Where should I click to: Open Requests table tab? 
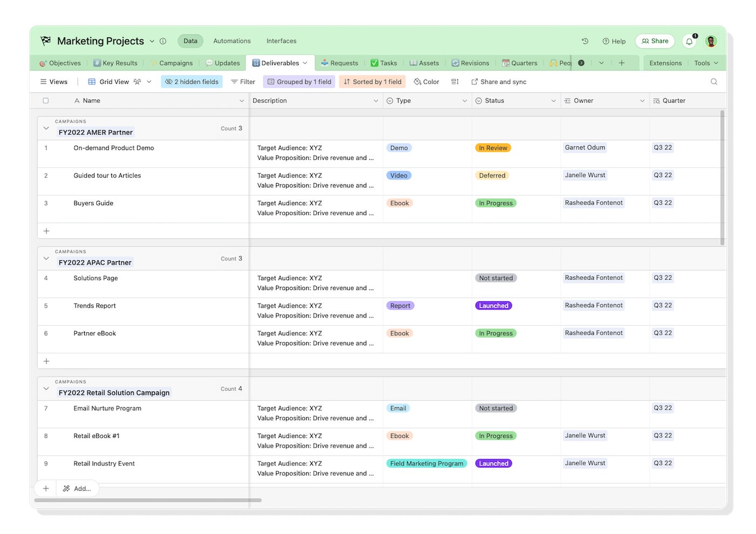point(339,63)
